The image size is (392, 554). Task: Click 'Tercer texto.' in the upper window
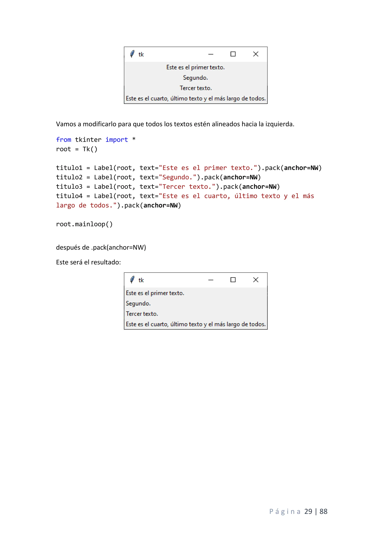click(195, 88)
